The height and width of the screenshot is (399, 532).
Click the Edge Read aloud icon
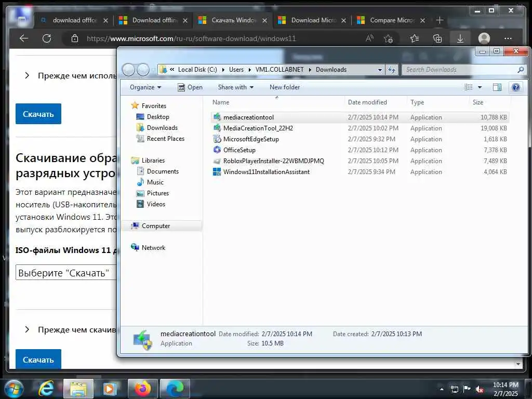tap(369, 38)
